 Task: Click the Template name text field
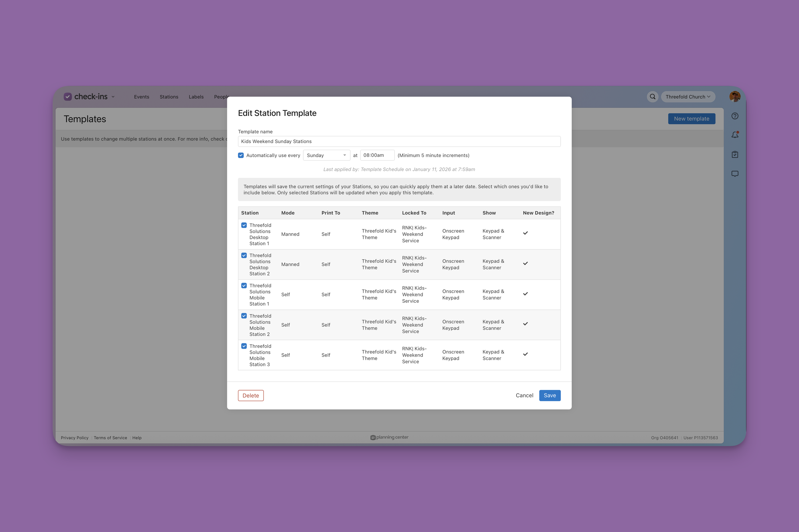pyautogui.click(x=399, y=141)
